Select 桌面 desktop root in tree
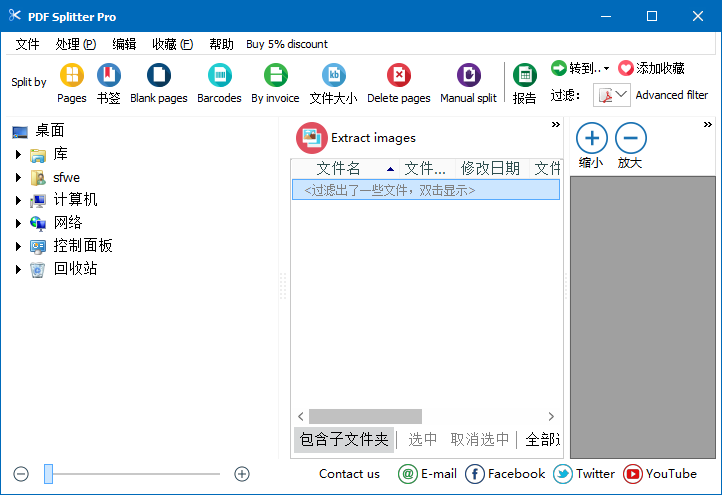Screen dimensions: 722x495 coord(50,131)
